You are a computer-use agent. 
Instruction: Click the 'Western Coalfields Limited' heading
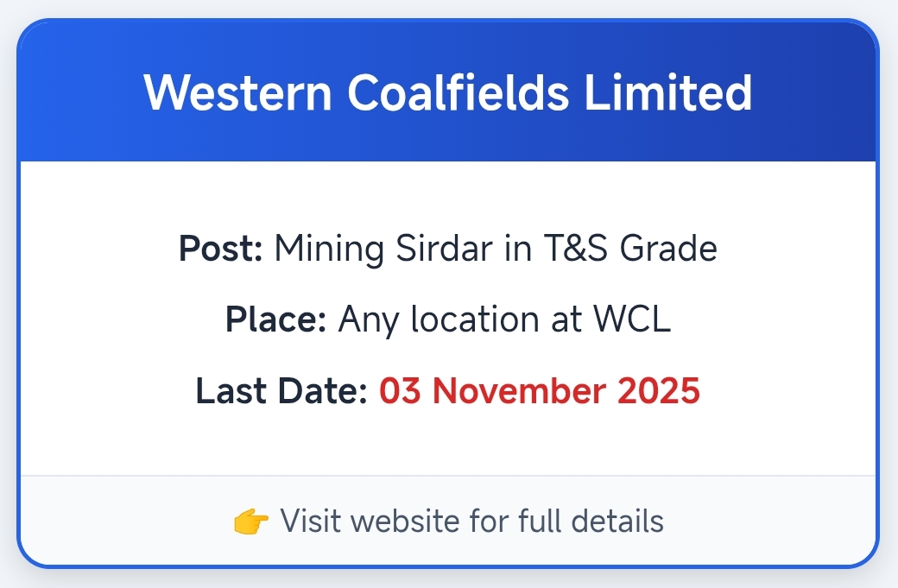447,92
